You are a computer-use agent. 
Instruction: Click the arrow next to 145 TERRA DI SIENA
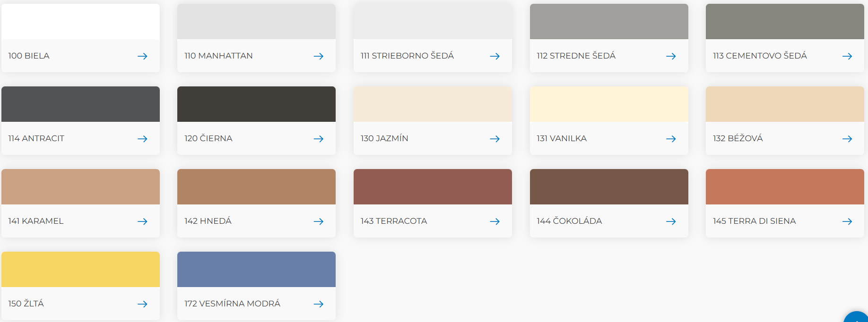(x=847, y=221)
